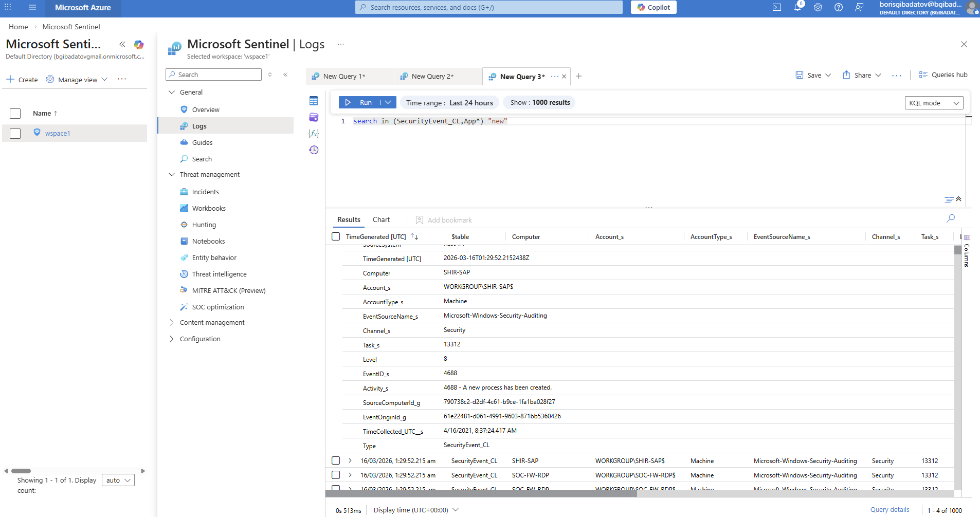This screenshot has width=980, height=517.
Task: Expand the Content management section
Action: click(x=172, y=323)
